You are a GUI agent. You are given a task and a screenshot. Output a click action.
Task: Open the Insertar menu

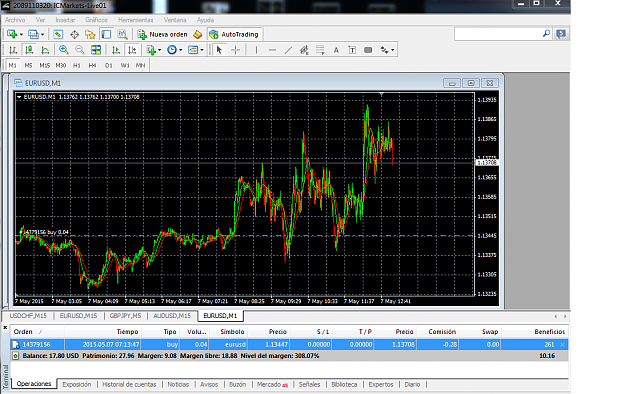pos(65,20)
